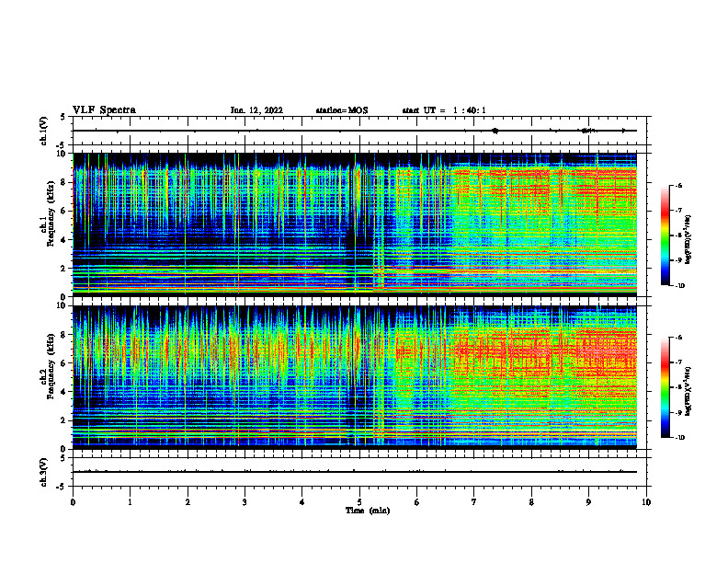Click the "-6" label on ch.1 color bar
The height and width of the screenshot is (563, 728).
tap(678, 185)
